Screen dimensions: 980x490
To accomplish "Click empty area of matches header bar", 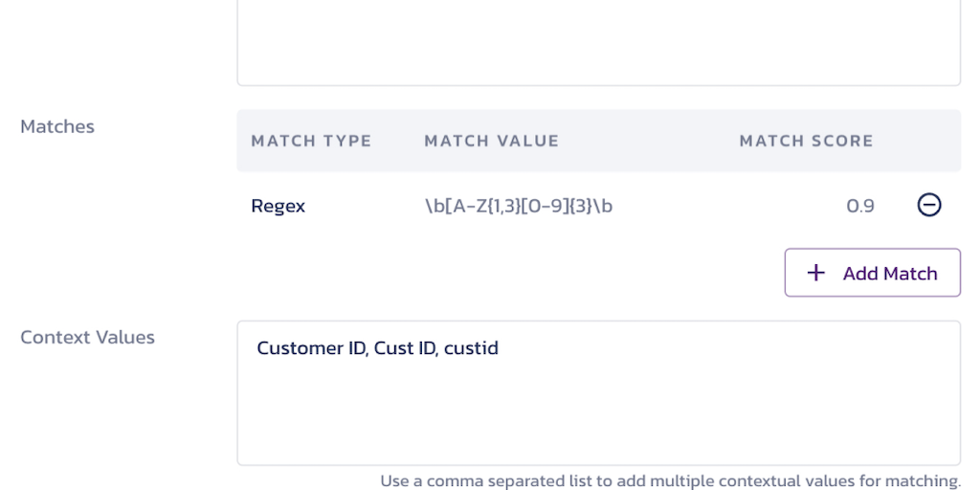I will (x=651, y=141).
